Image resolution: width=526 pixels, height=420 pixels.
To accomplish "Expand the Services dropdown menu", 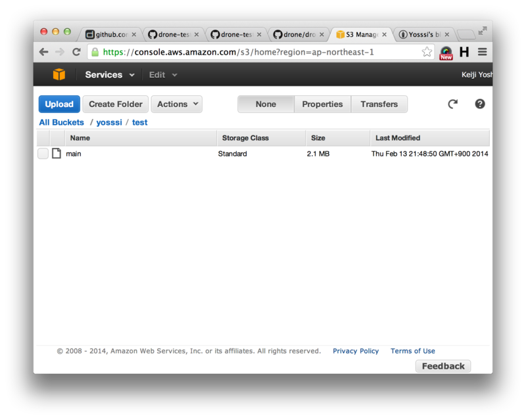I will point(110,74).
